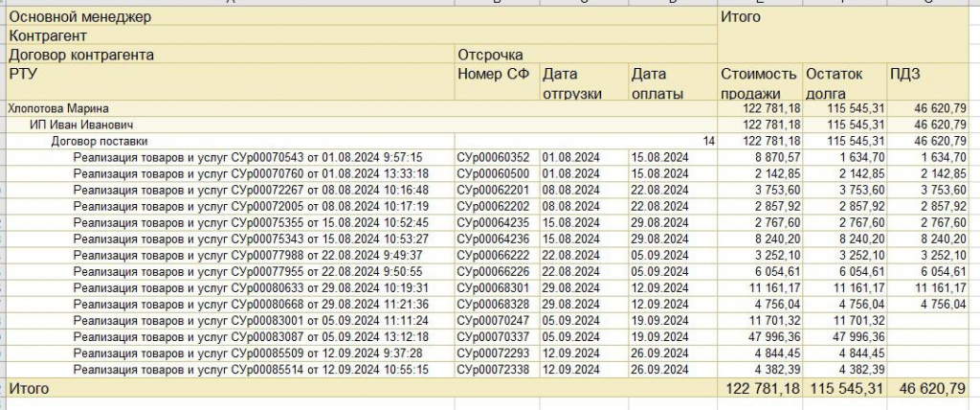The height and width of the screenshot is (410, 980).
Task: Select the Договор контрагента header cell
Action: (81, 55)
